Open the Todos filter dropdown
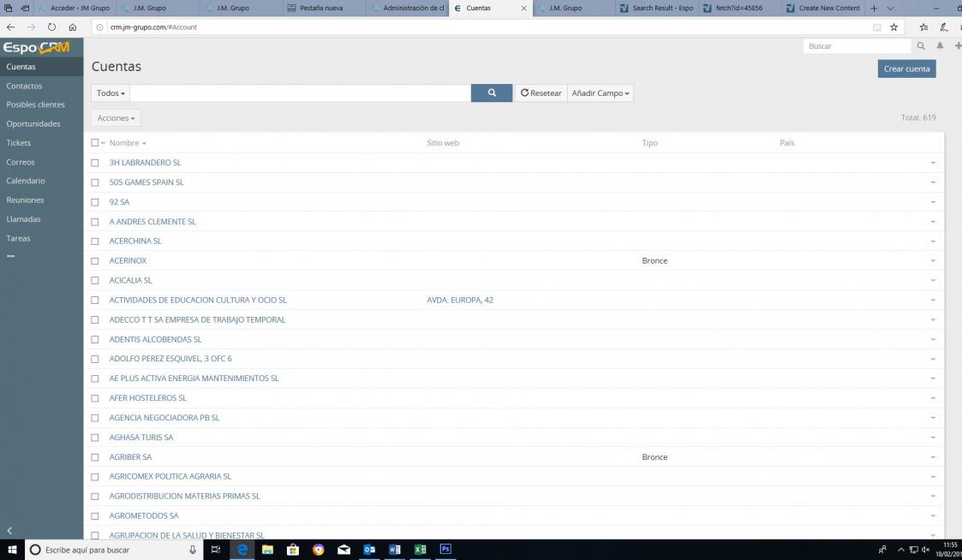The width and height of the screenshot is (962, 560). pos(111,93)
